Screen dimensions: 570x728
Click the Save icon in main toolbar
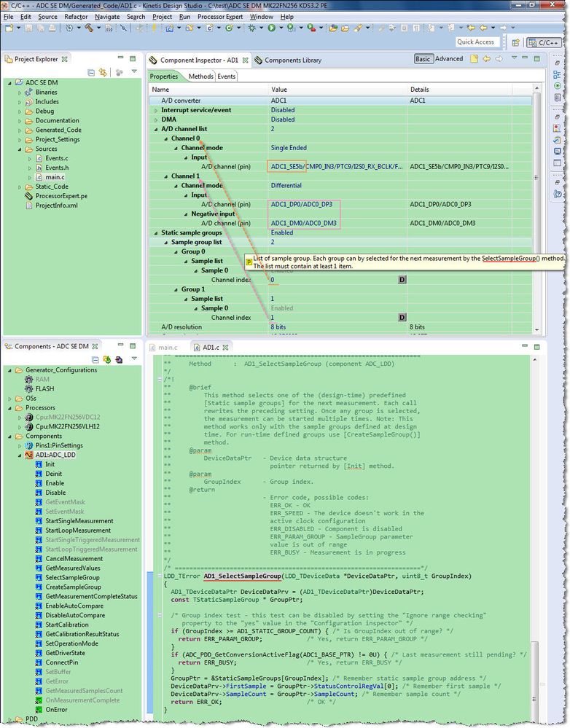(x=28, y=28)
